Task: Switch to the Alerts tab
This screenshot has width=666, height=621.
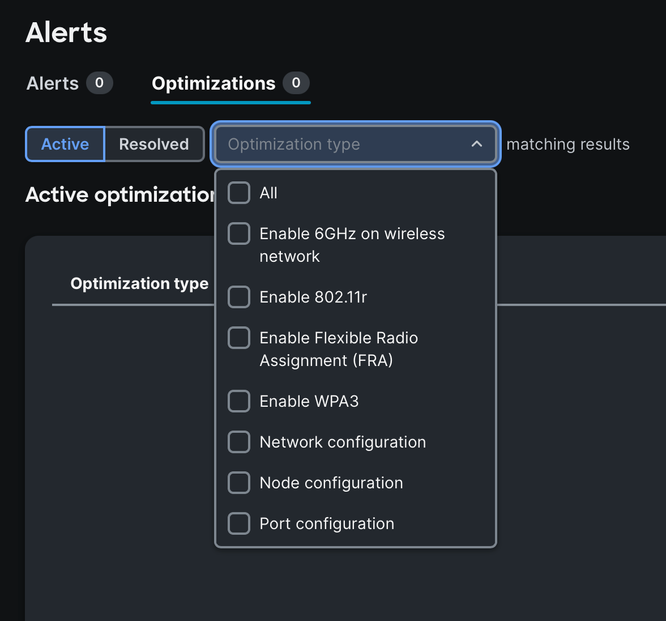Action: 52,84
